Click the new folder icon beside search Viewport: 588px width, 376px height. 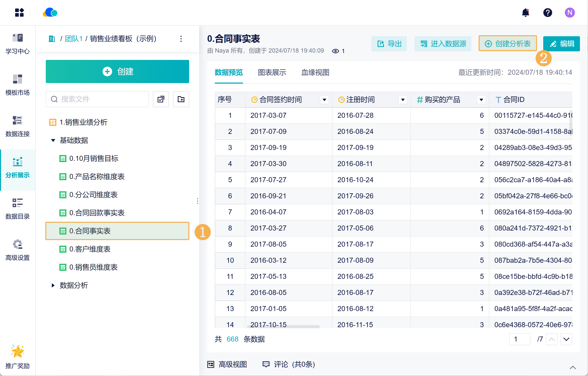pos(181,99)
